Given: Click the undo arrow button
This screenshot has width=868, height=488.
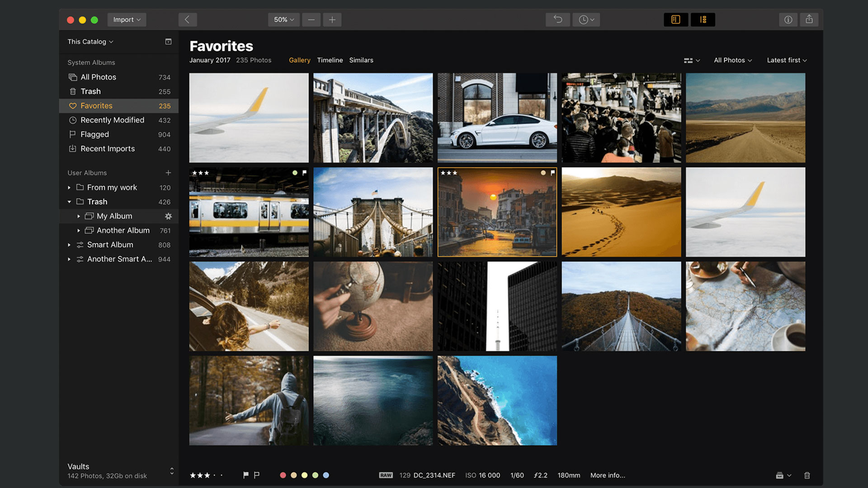Looking at the screenshot, I should coord(558,19).
